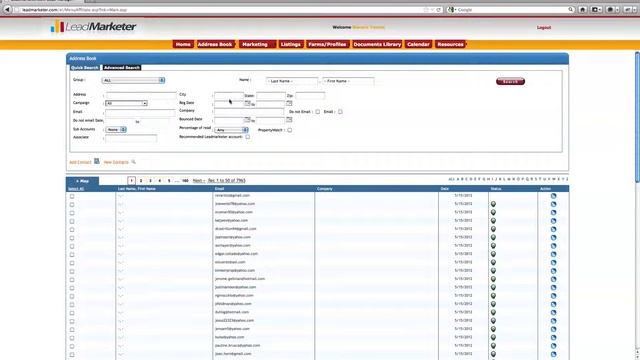Click the action icon for joan.herd@gmail.com row

[x=553, y=354]
